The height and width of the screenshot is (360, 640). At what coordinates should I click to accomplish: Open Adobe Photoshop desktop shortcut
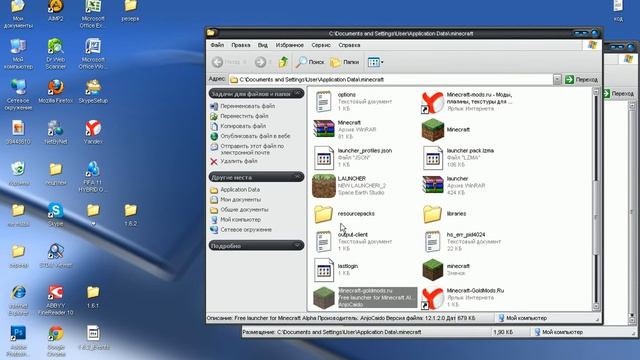click(x=18, y=341)
